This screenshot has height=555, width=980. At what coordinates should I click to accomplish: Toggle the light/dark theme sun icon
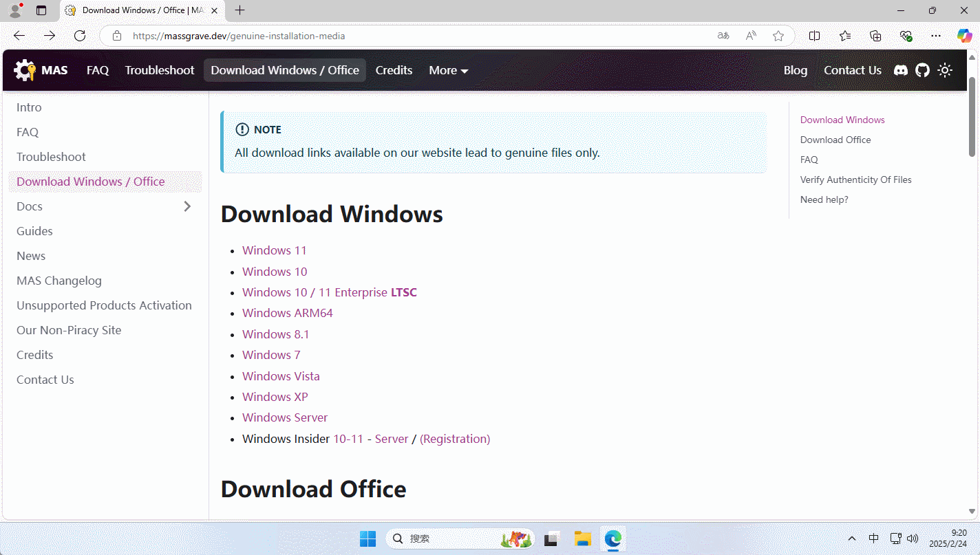pos(945,70)
